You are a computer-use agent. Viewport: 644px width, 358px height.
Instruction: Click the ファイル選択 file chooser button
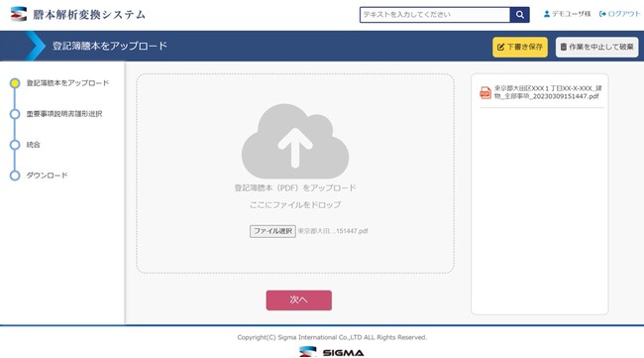pyautogui.click(x=272, y=231)
